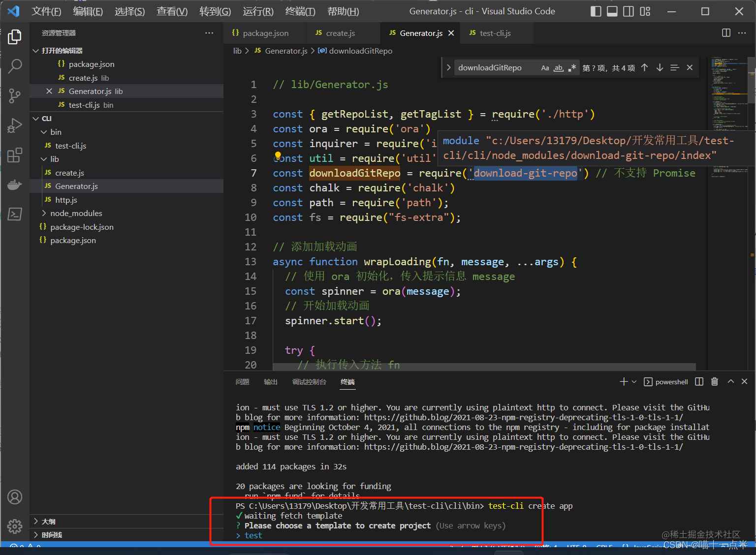Click the lib breadcrumb segment

pyautogui.click(x=237, y=51)
